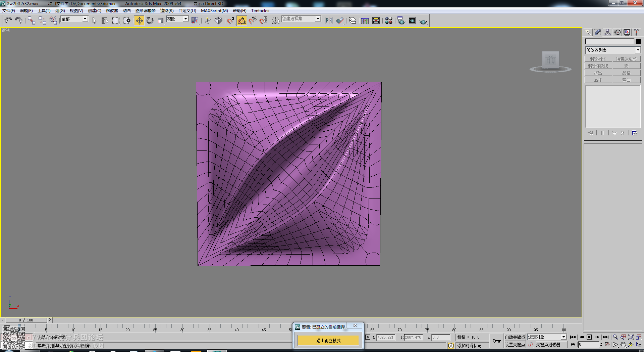Screen dimensions: 644x352
Task: Click the 前 ViewCube face
Action: tap(550, 60)
